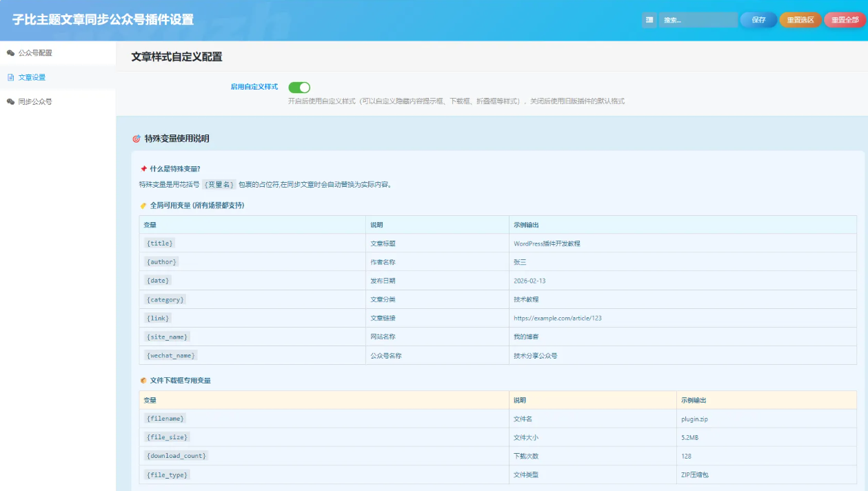Click the 128 download count example cell

click(767, 456)
